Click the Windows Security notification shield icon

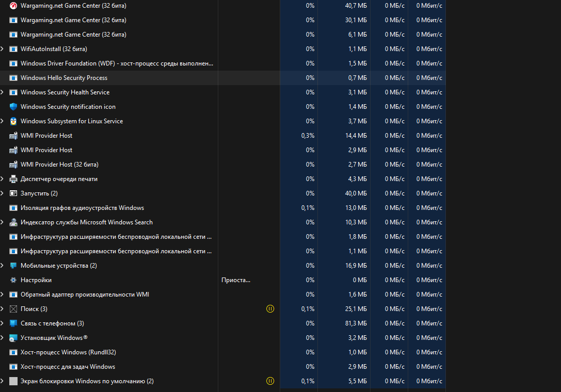(13, 107)
